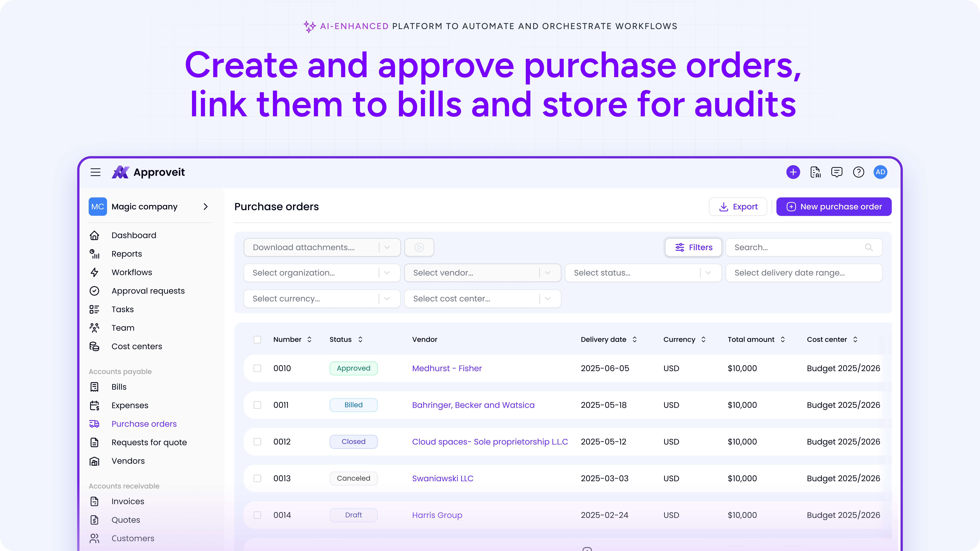Check the select-all checkbox in the table header
This screenshot has width=980, height=551.
click(x=258, y=340)
